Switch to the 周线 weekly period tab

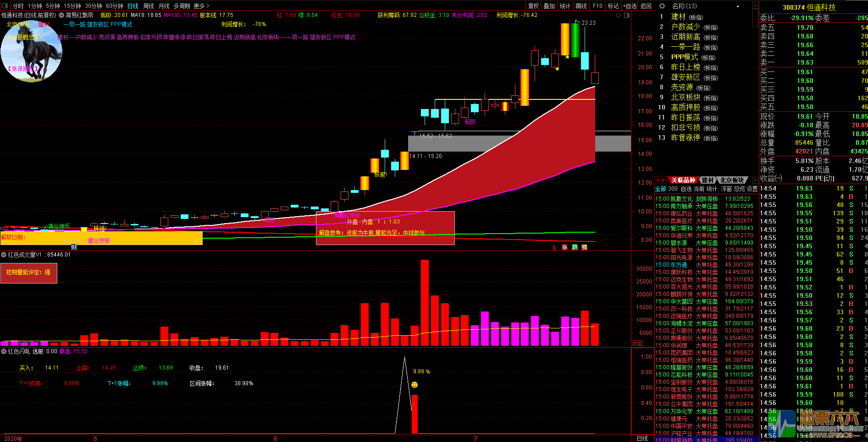(149, 6)
